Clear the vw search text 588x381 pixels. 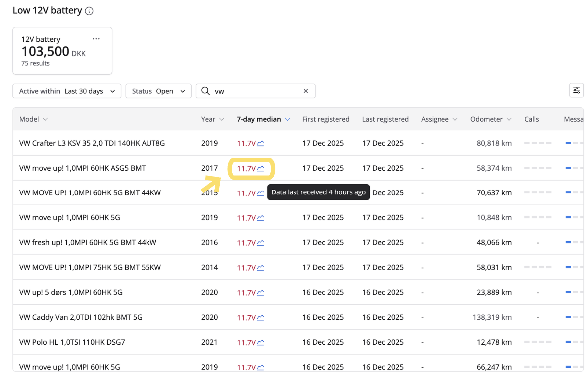click(306, 91)
